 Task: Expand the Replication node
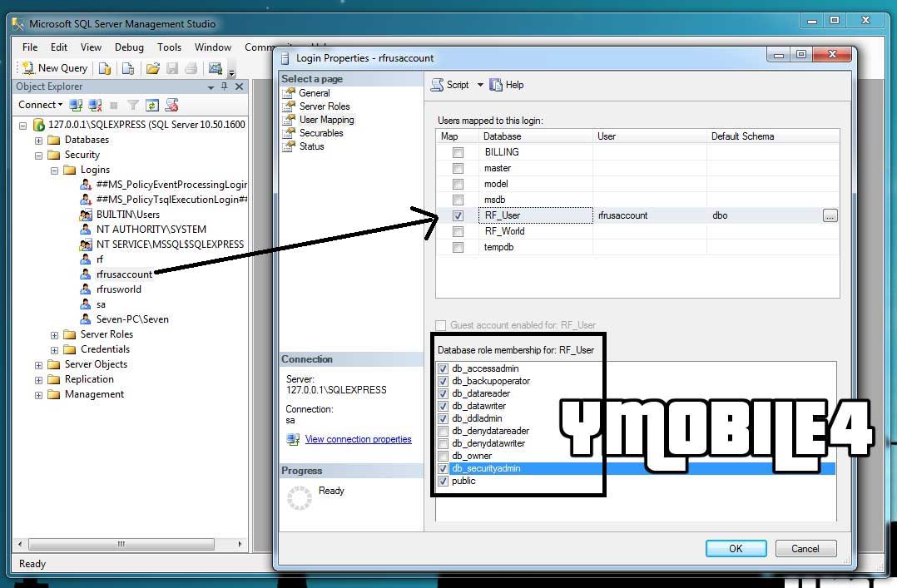click(x=38, y=380)
